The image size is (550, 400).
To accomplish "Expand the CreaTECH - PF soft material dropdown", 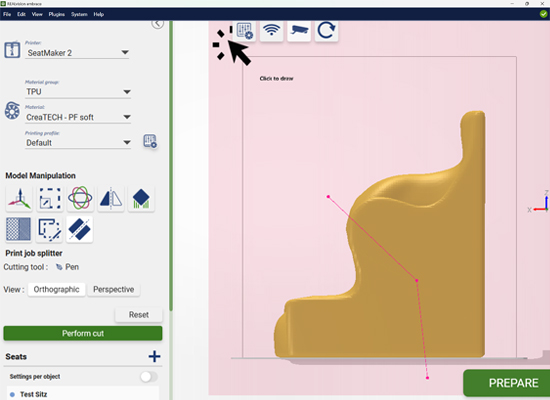I will tap(78, 117).
